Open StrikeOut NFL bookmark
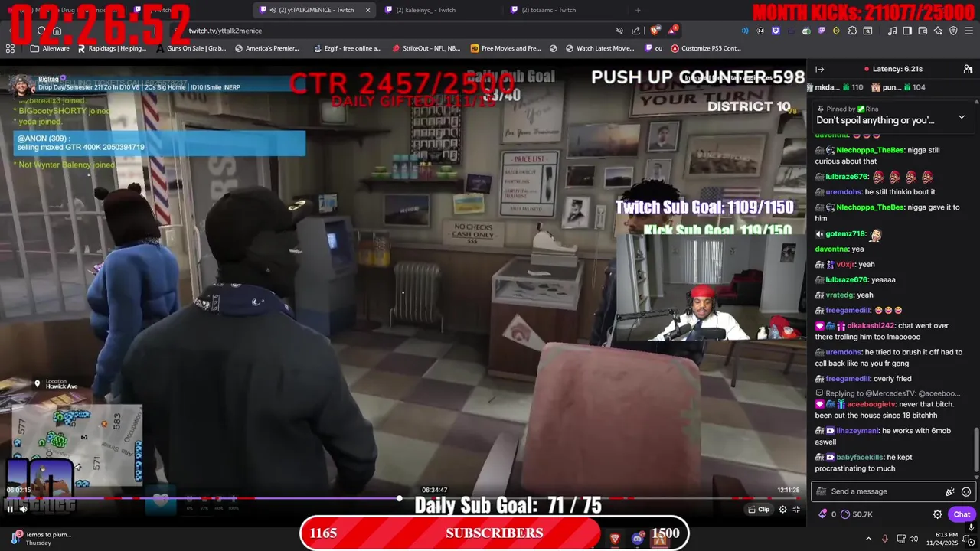This screenshot has width=980, height=551. [426, 48]
